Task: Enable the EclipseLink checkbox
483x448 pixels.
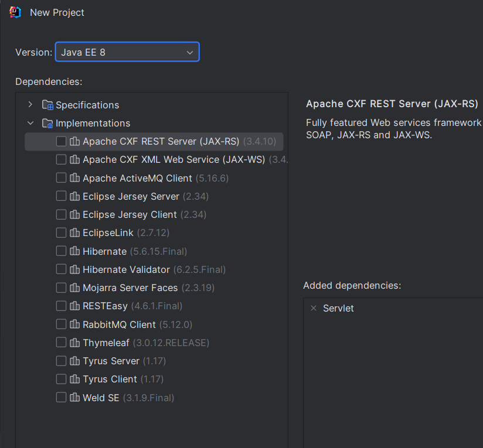Action: (x=61, y=232)
